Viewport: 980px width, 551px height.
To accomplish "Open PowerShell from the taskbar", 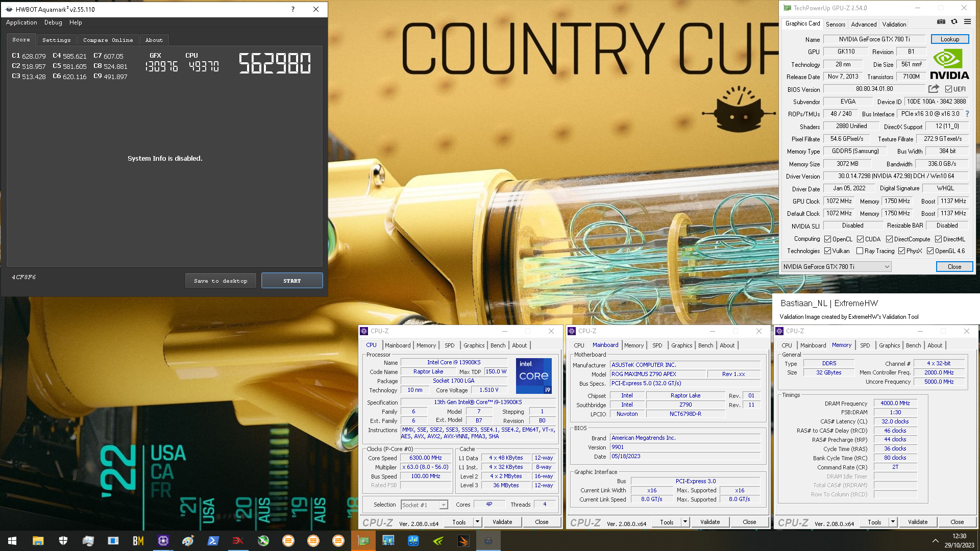I will [213, 541].
